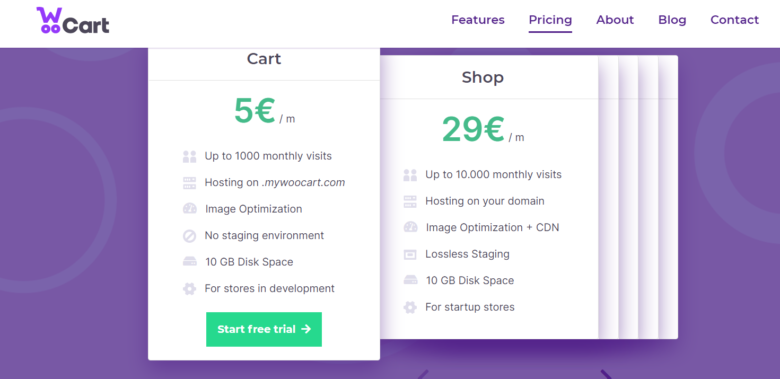Open the Pricing navigation link
The height and width of the screenshot is (379, 780).
point(550,20)
